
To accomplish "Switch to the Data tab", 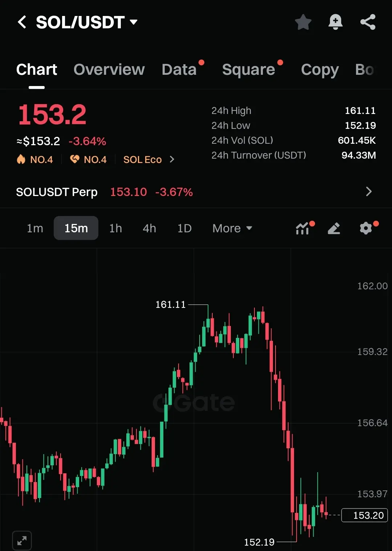I will pos(179,69).
